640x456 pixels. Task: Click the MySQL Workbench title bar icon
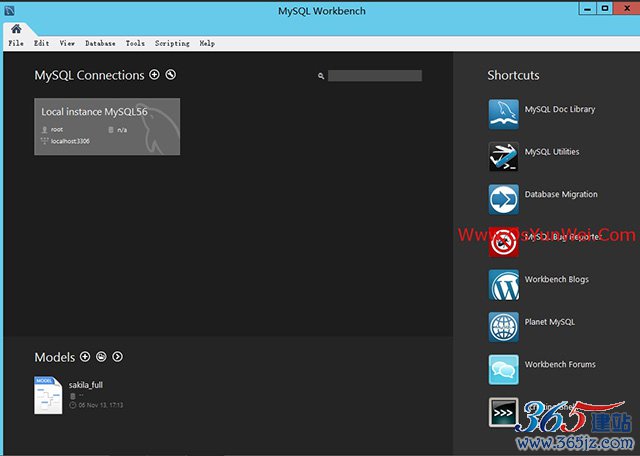[9, 11]
